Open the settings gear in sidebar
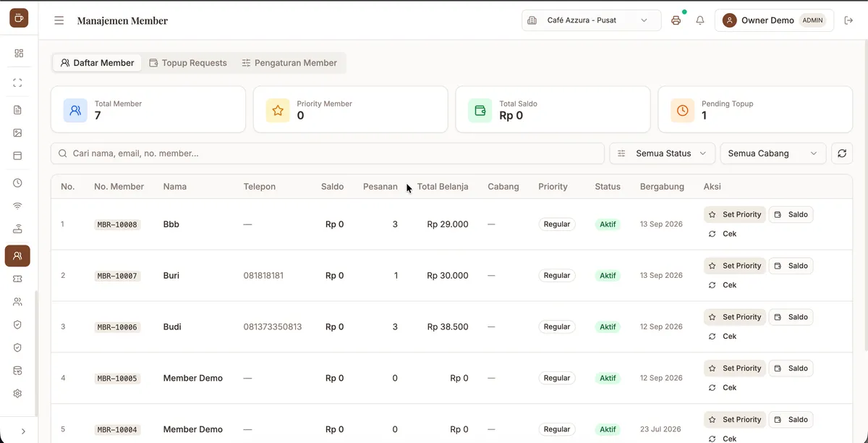The image size is (868, 443). tap(17, 394)
